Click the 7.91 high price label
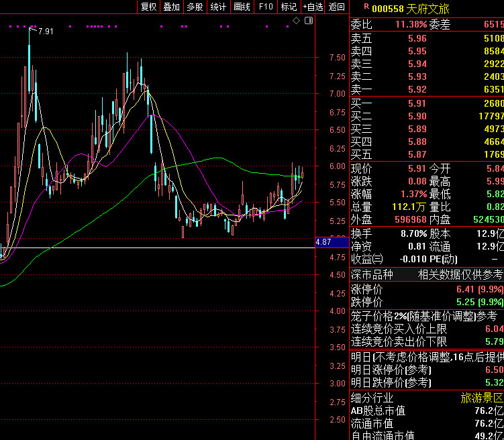The image size is (504, 440). click(x=46, y=32)
